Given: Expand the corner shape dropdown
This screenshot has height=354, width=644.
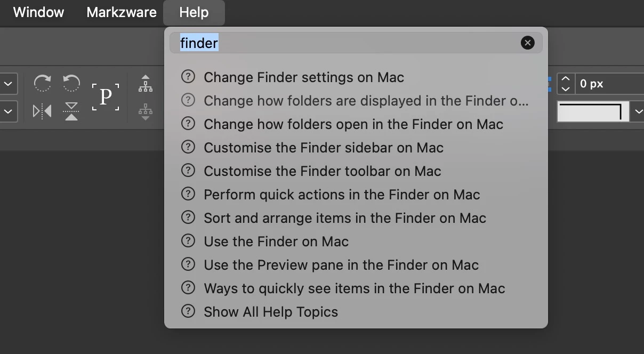Looking at the screenshot, I should click(638, 111).
